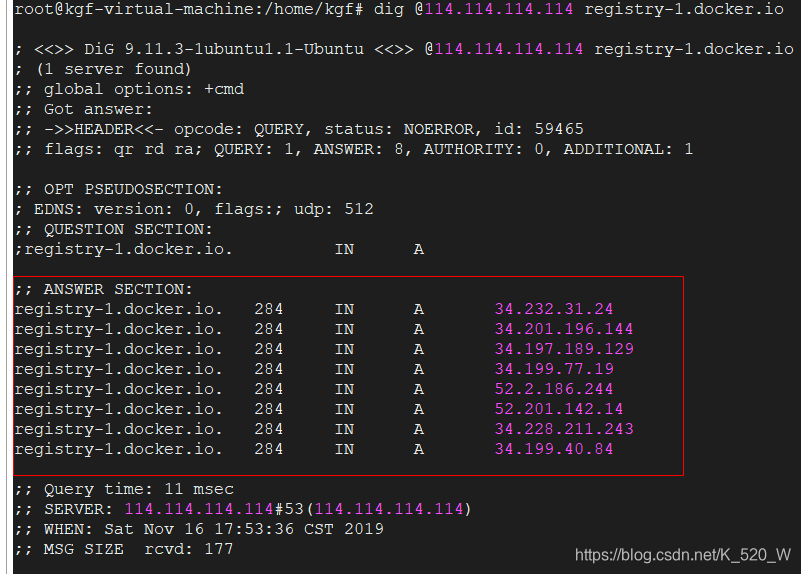801x574 pixels.
Task: Select IP address 34.197.189.129
Action: tap(564, 349)
